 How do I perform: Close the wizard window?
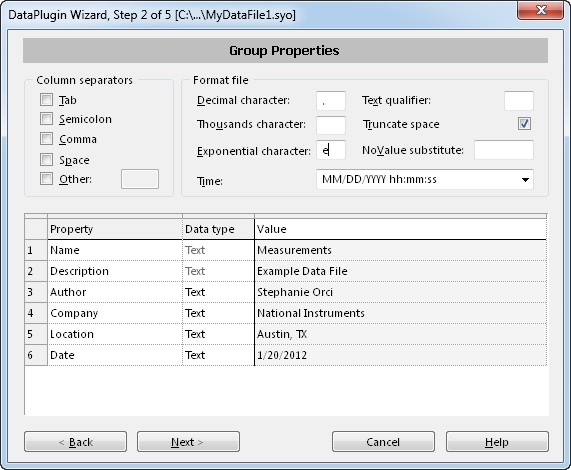coord(540,10)
